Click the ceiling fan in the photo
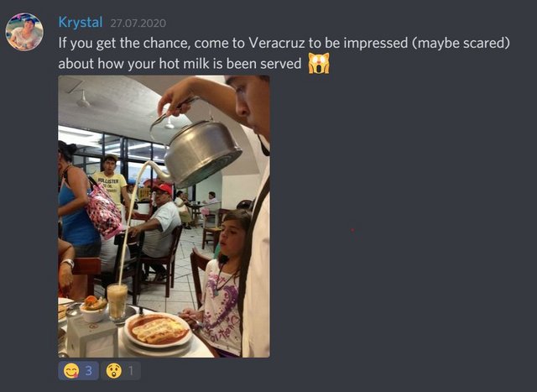Viewport: 537px width, 392px height. coord(84,99)
